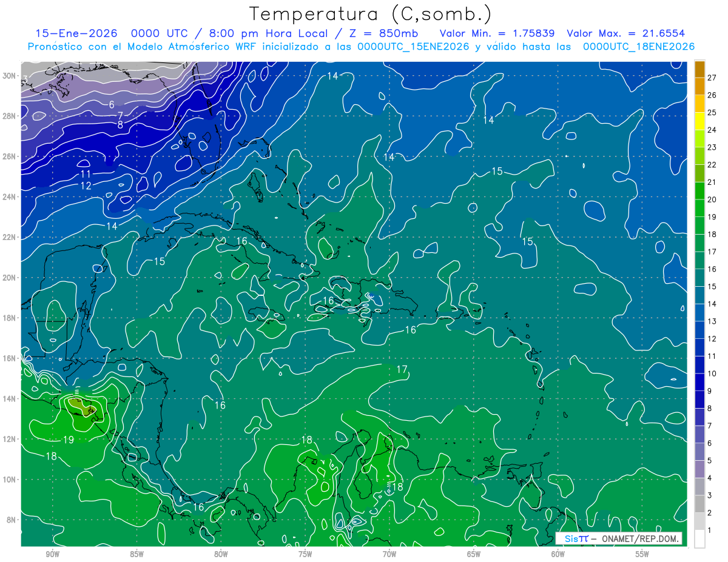Viewport: 728px width, 562px height.
Task: Click the 26N latitude axis label
Action: tap(9, 156)
